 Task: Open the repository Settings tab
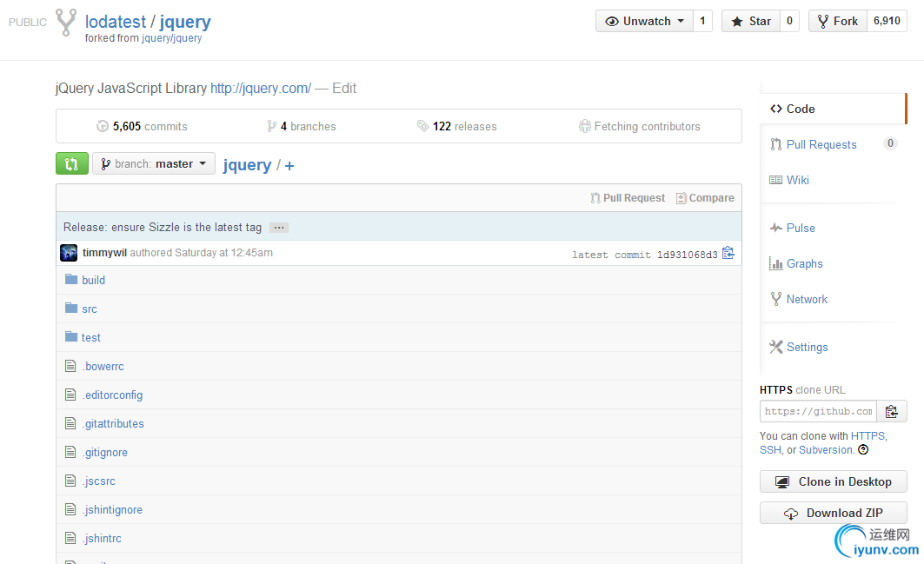point(808,347)
